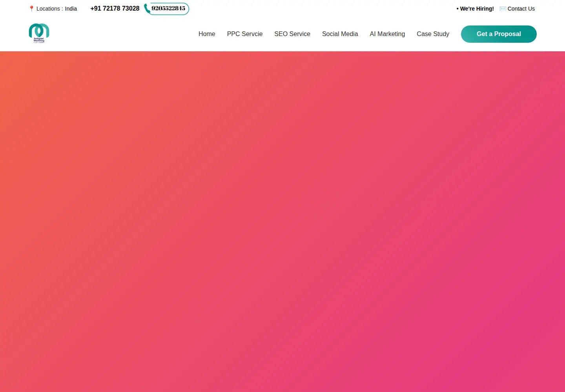Open the SEO Service menu

tap(292, 34)
